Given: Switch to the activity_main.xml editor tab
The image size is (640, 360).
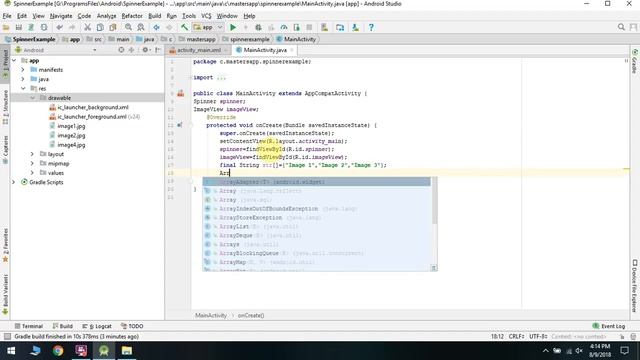Looking at the screenshot, I should (x=198, y=50).
